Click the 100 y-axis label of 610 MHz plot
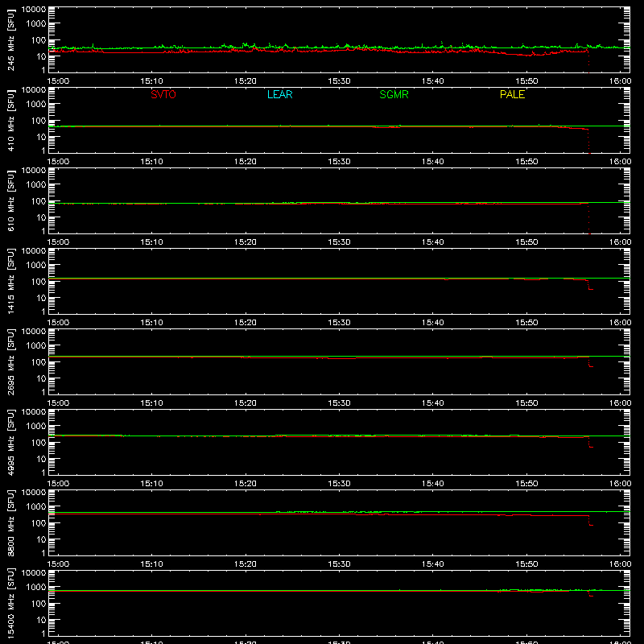This screenshot has width=644, height=644. 39,201
